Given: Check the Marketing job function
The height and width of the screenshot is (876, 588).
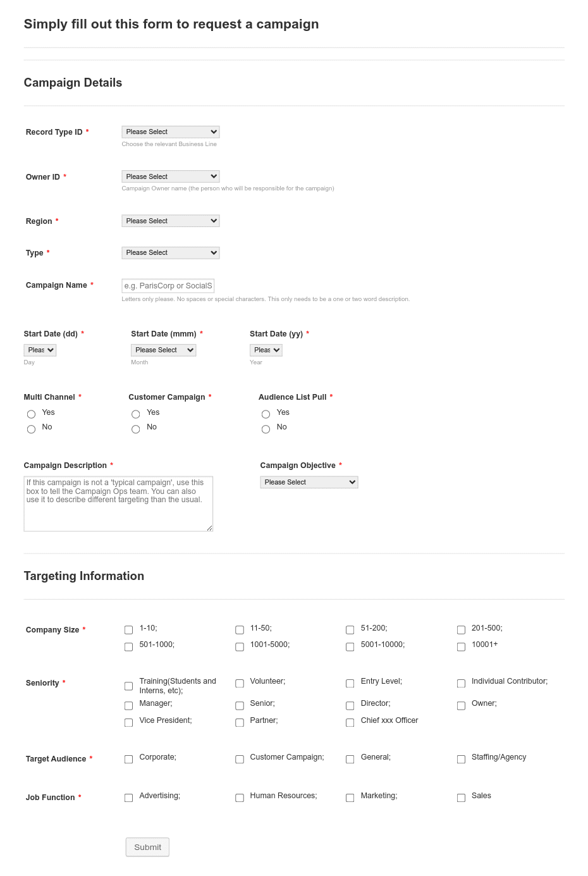Looking at the screenshot, I should (350, 798).
